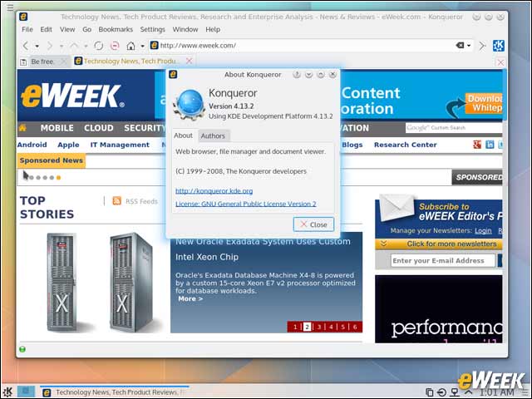Open the IT Management topic link
Screen dimensions: 532x399
[x=120, y=145]
